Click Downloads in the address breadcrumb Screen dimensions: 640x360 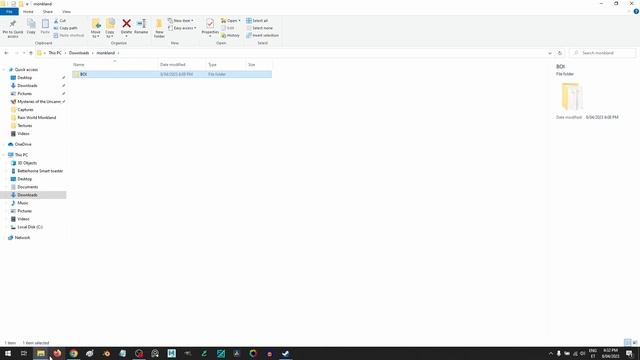point(79,53)
